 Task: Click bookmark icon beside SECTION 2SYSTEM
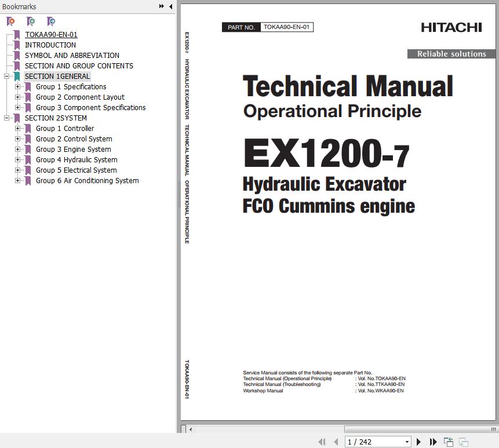tap(17, 118)
